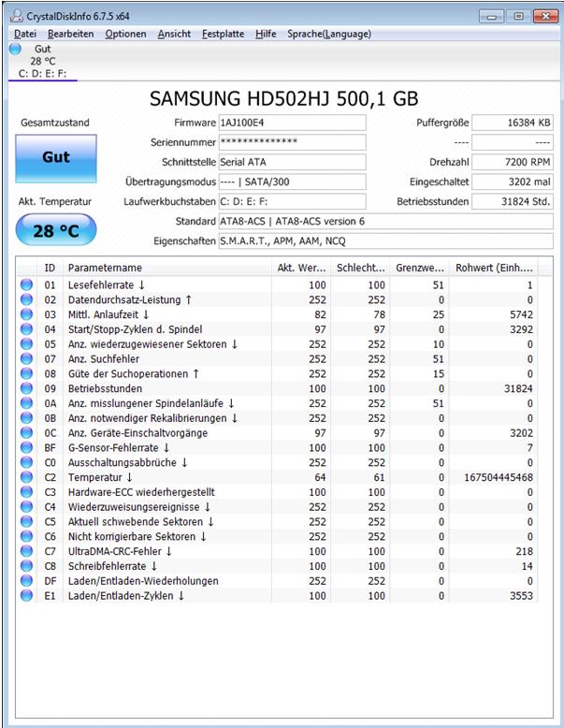Image resolution: width=564 pixels, height=728 pixels.
Task: Open the Festplatte menu
Action: point(223,34)
